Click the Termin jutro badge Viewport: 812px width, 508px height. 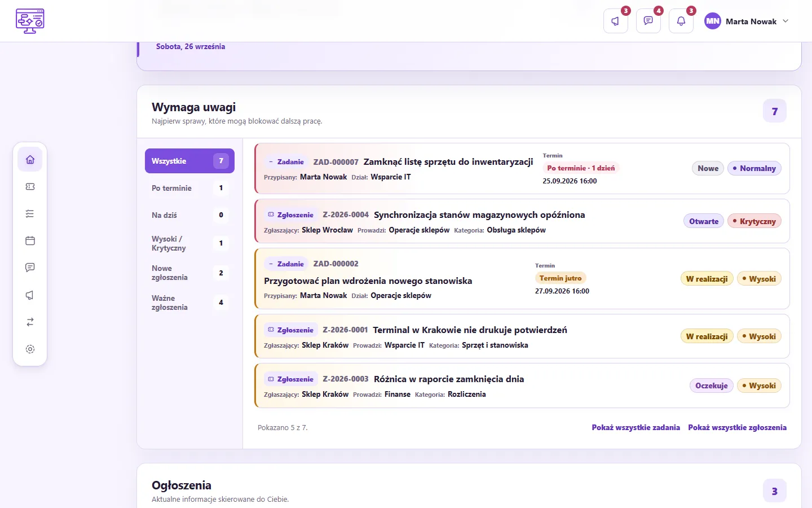(561, 278)
